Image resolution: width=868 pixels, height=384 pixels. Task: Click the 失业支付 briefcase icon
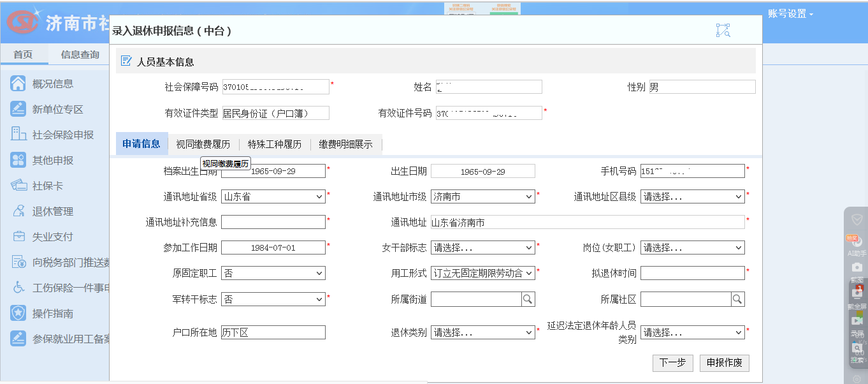18,237
